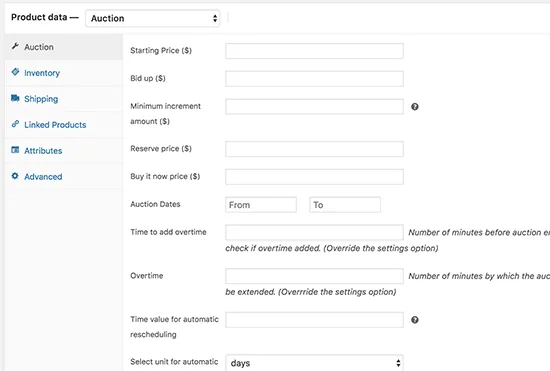Screen dimensions: 550x371
Task: Click the Attributes table icon
Action: [x=15, y=150]
